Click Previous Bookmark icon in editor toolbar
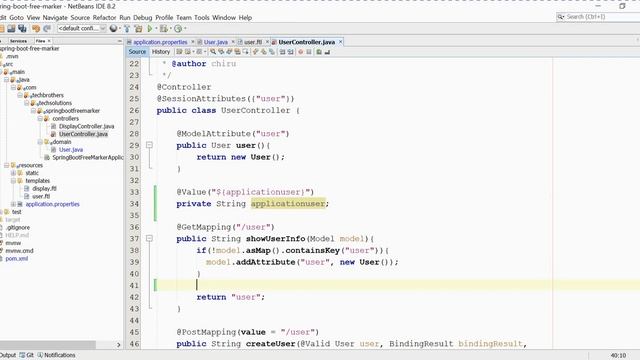 (x=255, y=52)
